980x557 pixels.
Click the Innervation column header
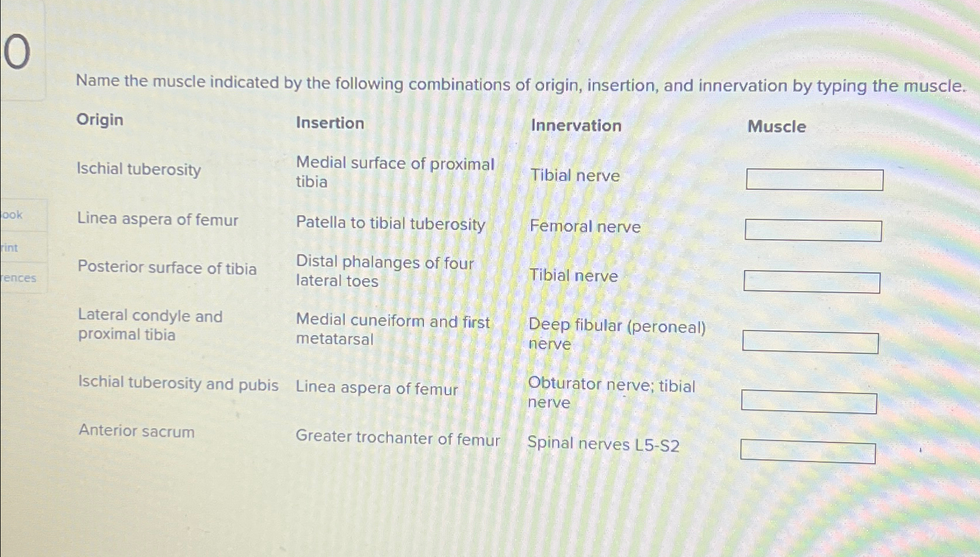point(575,126)
